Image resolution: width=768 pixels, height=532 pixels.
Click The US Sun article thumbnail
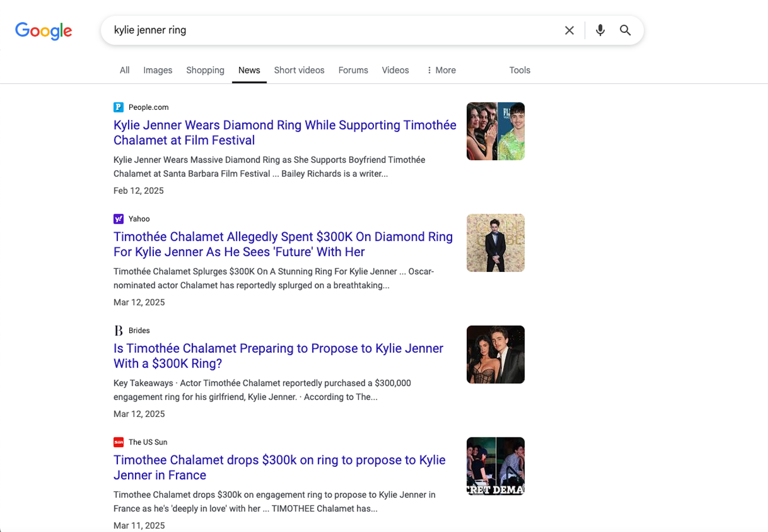click(x=496, y=466)
